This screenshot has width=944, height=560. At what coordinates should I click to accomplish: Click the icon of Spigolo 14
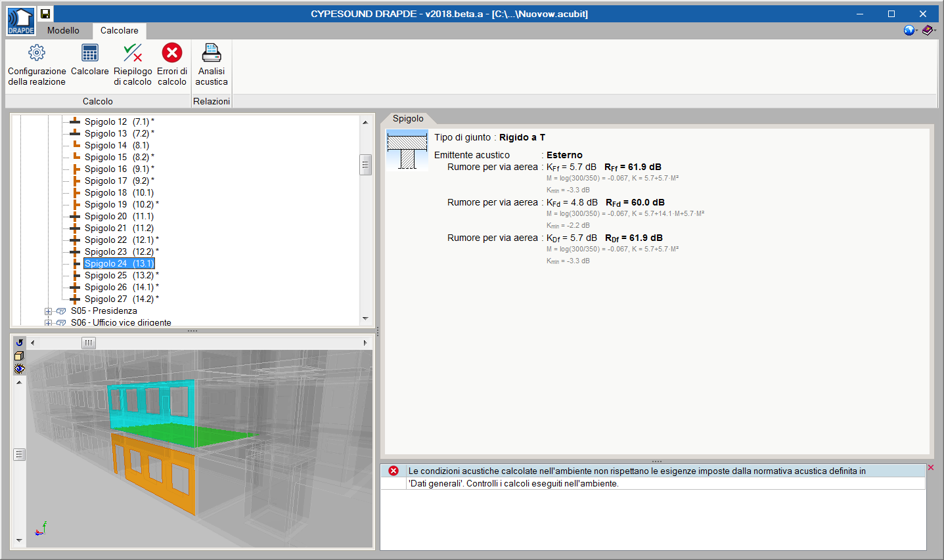(x=76, y=145)
